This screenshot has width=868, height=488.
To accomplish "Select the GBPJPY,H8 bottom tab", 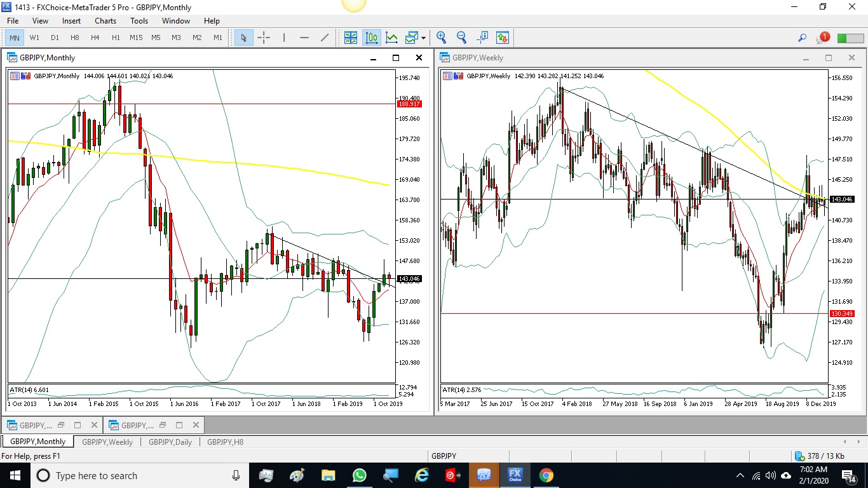I will [x=225, y=442].
